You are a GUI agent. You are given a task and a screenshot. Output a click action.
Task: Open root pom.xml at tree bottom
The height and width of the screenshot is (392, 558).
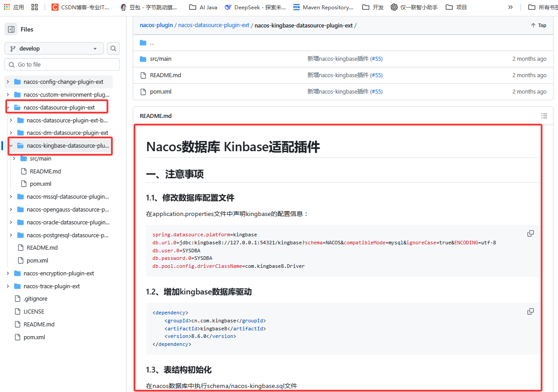point(34,337)
